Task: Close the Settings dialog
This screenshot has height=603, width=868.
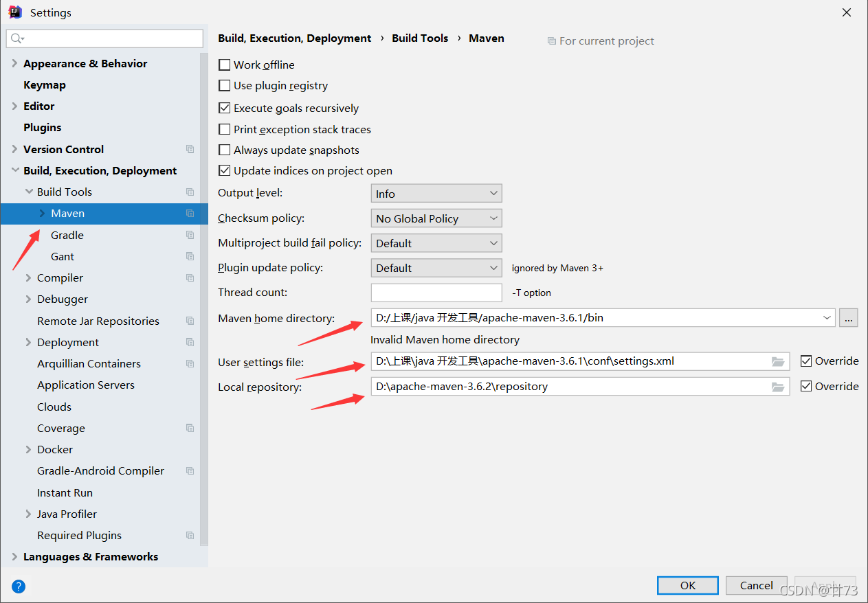Action: click(x=847, y=12)
